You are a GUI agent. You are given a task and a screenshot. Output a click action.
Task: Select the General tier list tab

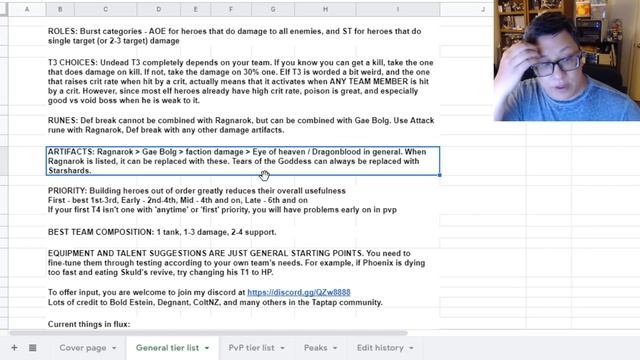point(167,348)
